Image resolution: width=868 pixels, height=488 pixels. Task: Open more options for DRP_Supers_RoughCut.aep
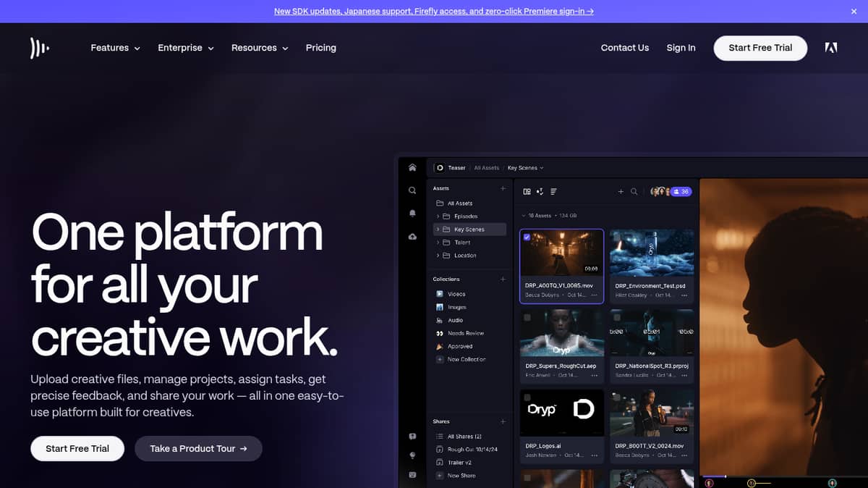pyautogui.click(x=595, y=376)
